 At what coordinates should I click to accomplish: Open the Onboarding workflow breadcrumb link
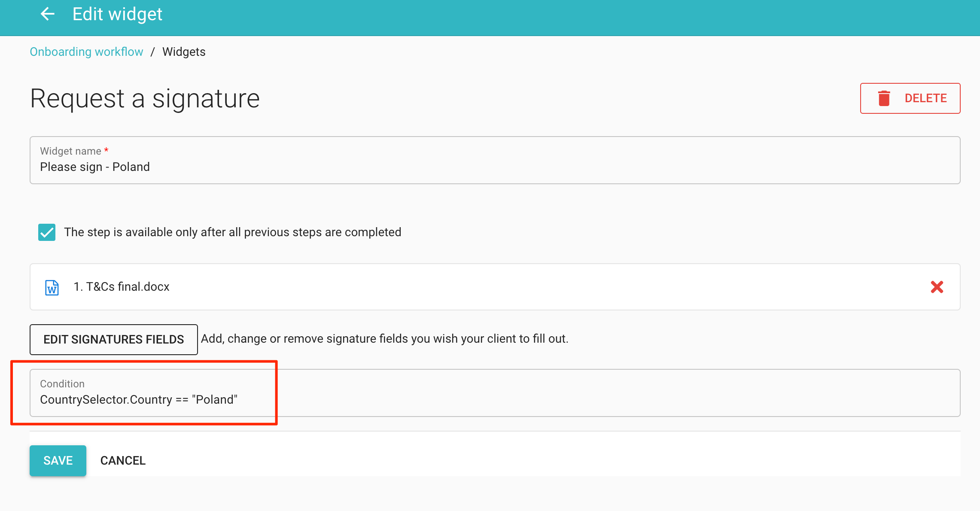click(86, 52)
